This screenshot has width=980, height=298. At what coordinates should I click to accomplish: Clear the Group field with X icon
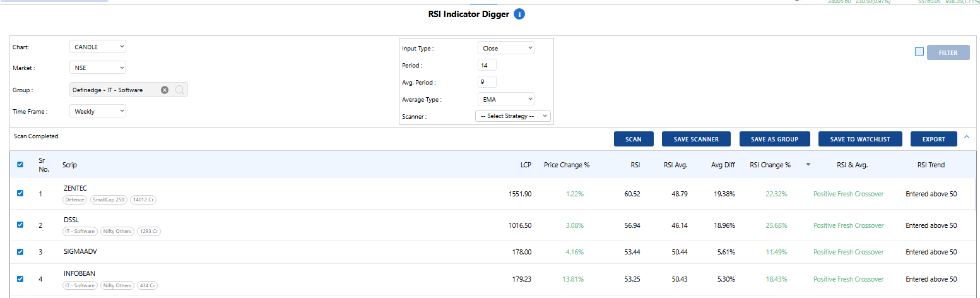point(165,90)
